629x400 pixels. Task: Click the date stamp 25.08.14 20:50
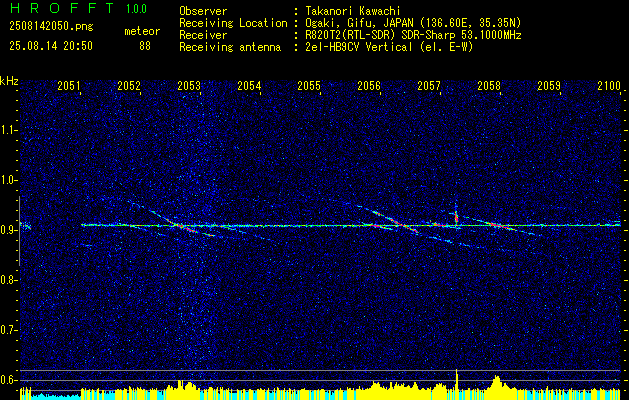(51, 46)
